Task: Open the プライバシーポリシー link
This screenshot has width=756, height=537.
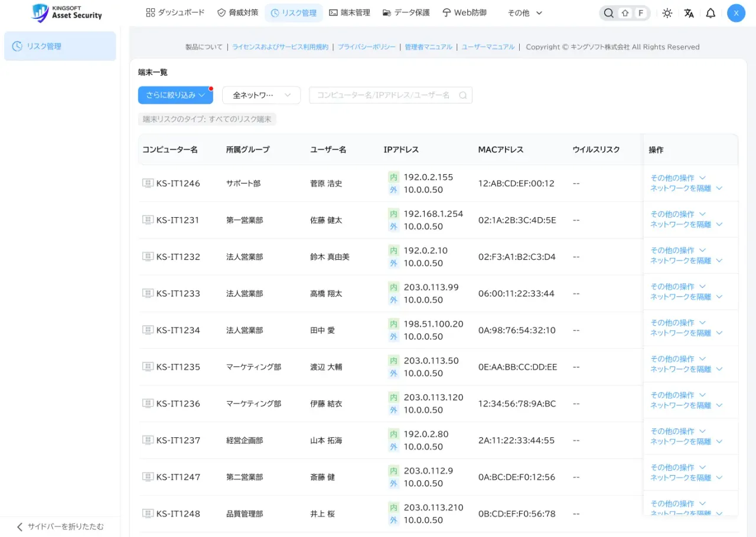Action: pos(367,47)
